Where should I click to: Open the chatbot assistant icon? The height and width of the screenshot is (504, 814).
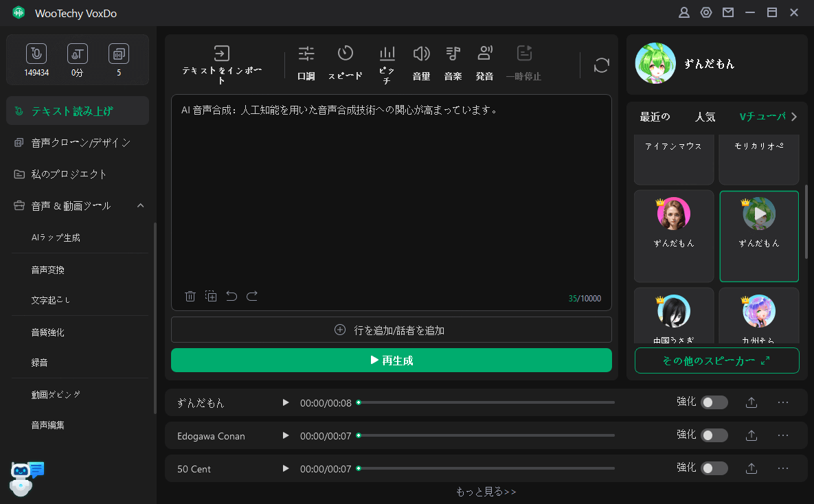[27, 479]
